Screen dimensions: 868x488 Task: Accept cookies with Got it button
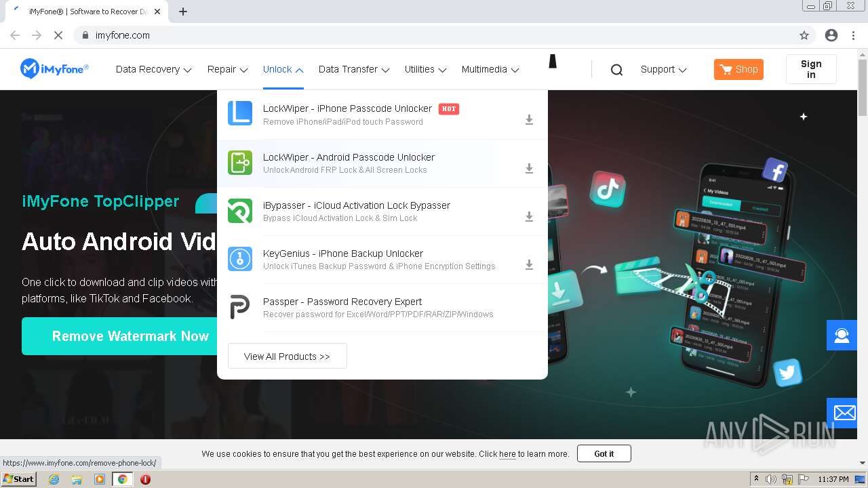pyautogui.click(x=604, y=453)
